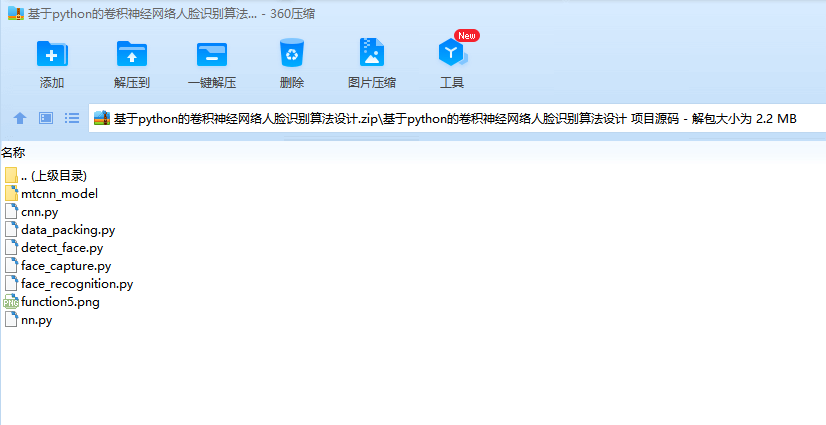
Task: Click the Add (添加) toolbar icon
Action: pos(52,54)
